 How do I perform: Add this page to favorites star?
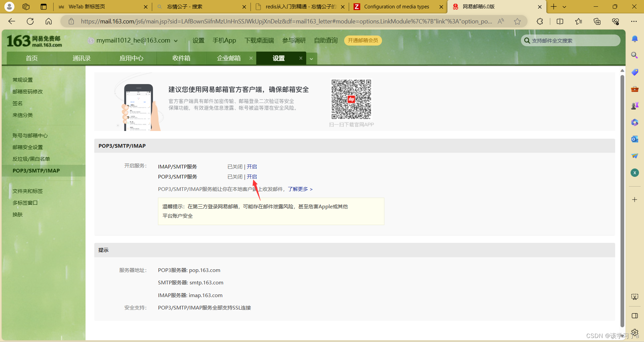pos(518,21)
